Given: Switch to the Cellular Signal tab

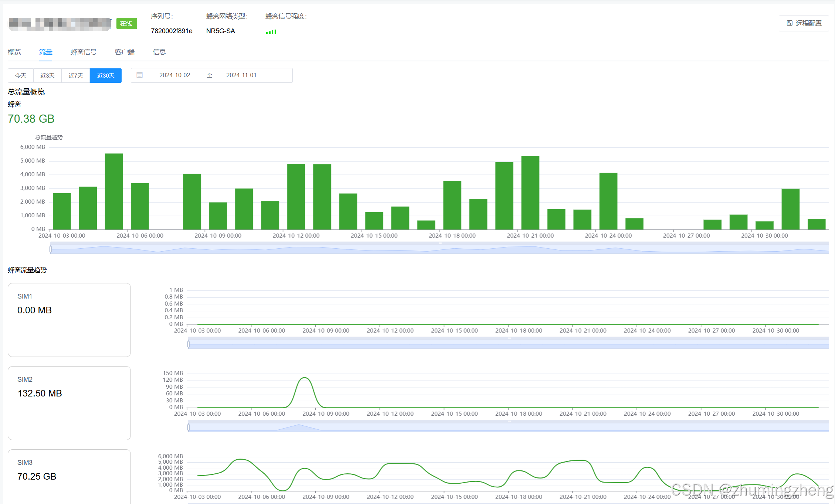Looking at the screenshot, I should pos(84,52).
